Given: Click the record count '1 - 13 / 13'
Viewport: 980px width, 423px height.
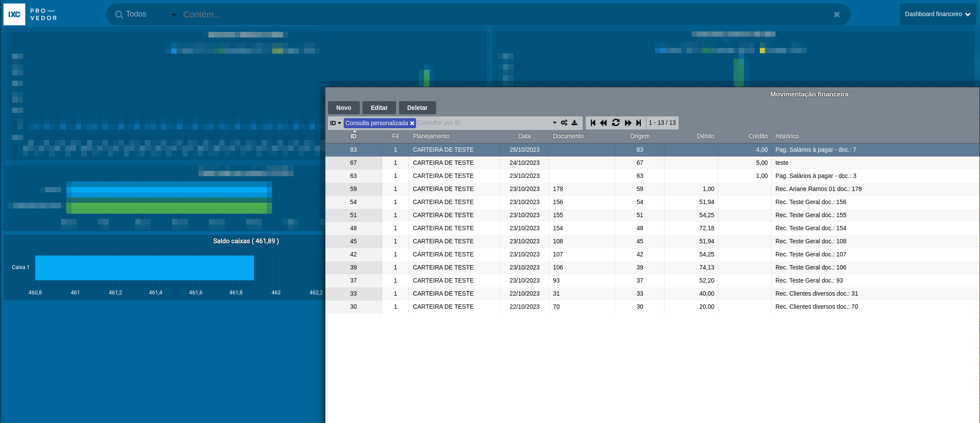Looking at the screenshot, I should point(662,123).
